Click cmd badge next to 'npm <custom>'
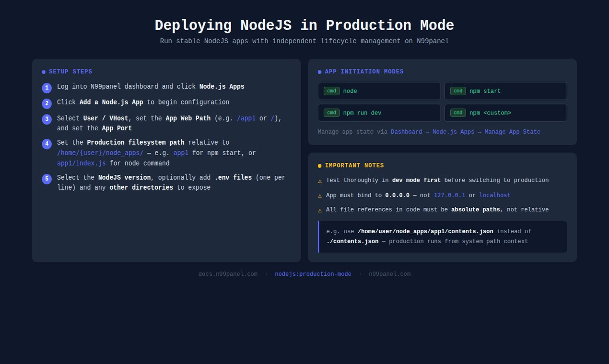Image resolution: width=609 pixels, height=364 pixels. point(458,113)
